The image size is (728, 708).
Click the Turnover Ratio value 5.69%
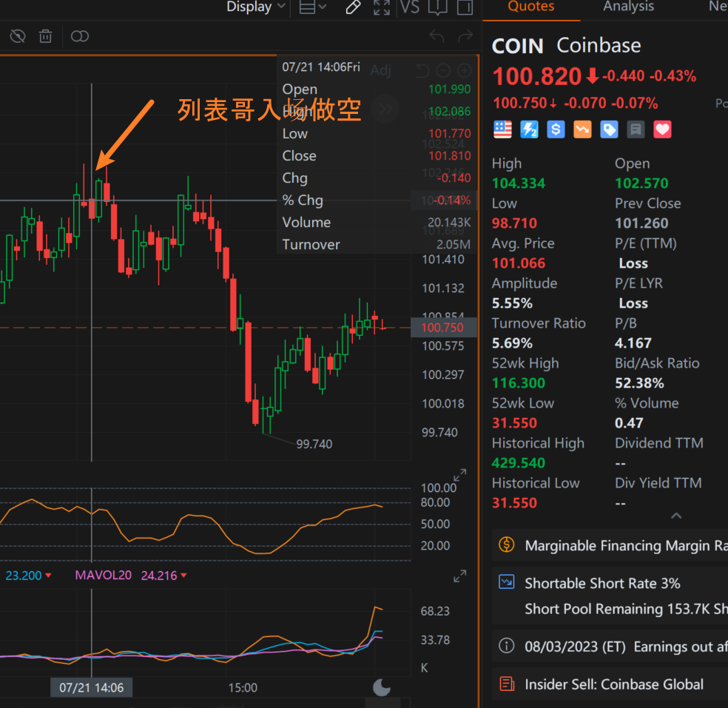(512, 343)
